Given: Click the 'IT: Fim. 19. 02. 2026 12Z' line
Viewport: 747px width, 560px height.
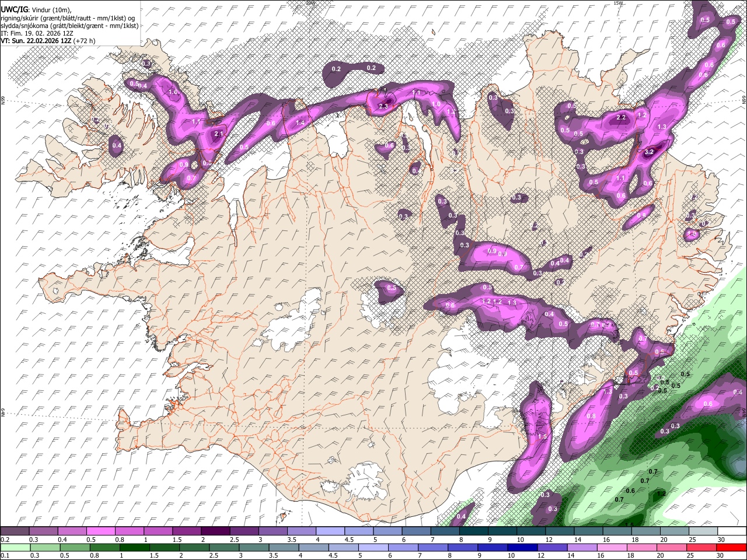Looking at the screenshot, I should (x=37, y=34).
